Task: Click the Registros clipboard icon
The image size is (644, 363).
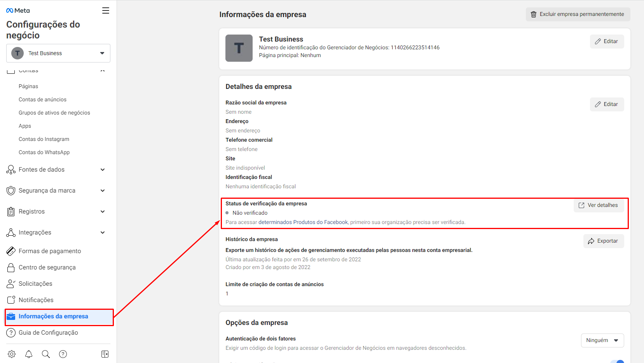Action: [x=11, y=212]
